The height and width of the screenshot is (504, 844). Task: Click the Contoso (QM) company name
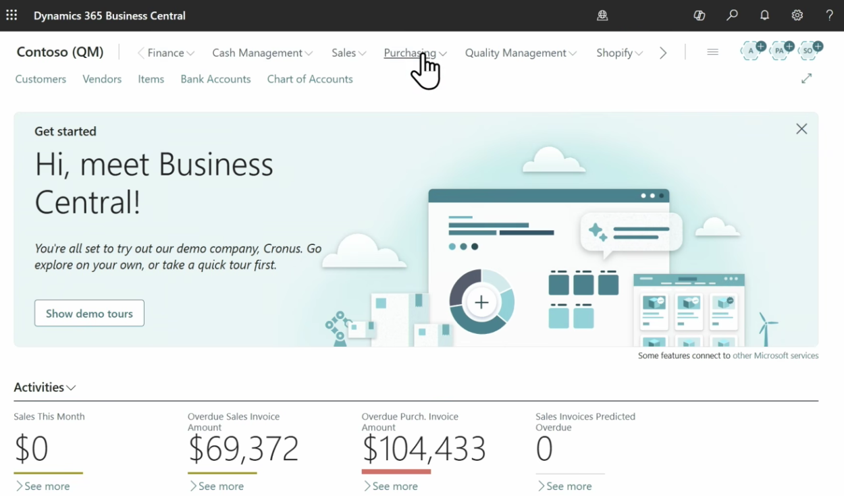(x=60, y=52)
